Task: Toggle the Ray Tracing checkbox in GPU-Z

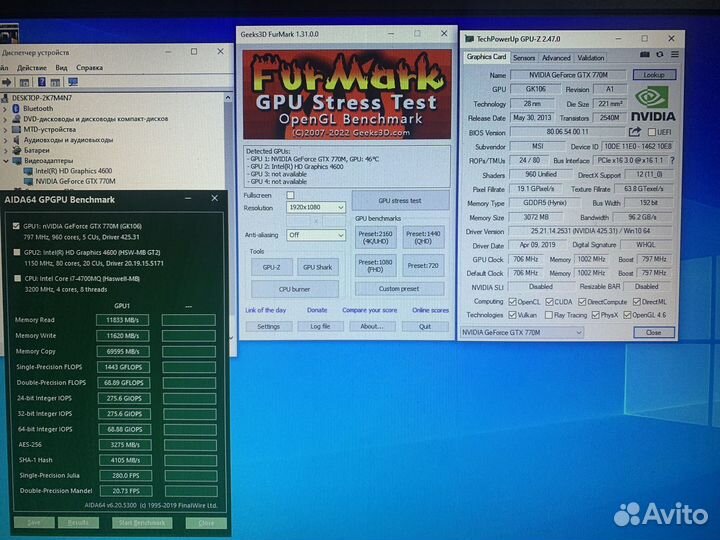Action: (548, 315)
